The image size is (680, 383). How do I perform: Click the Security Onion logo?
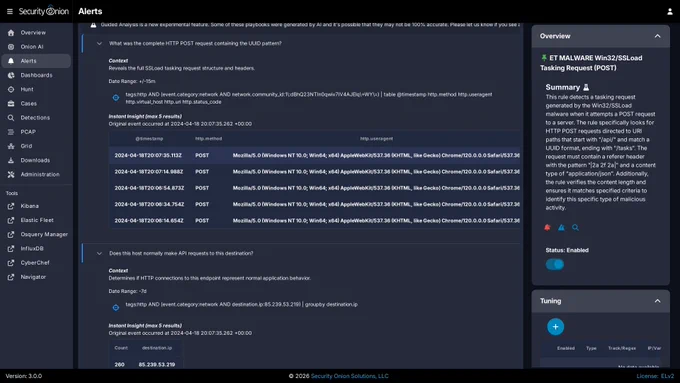[43, 11]
